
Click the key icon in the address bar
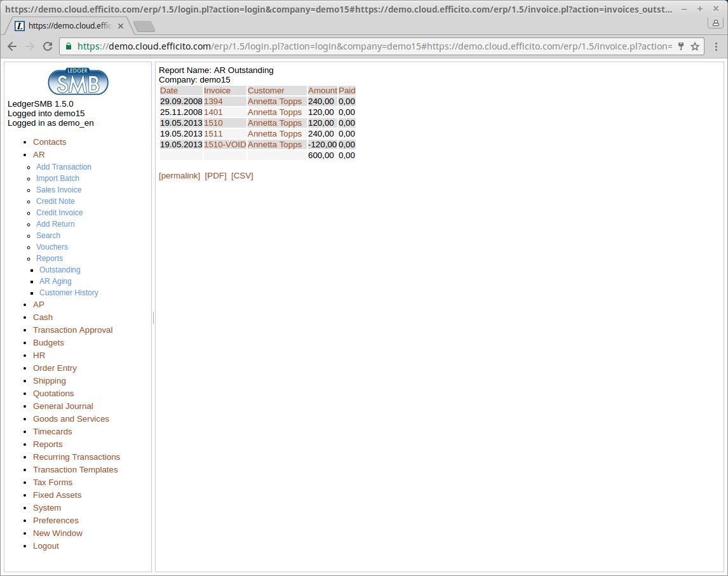[x=681, y=46]
